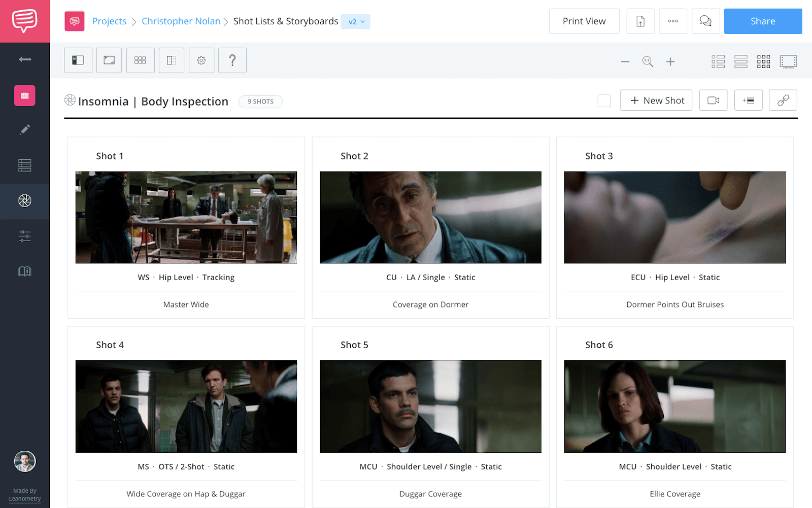Open the v2 version dropdown
Viewport: 812px width, 508px height.
click(356, 22)
